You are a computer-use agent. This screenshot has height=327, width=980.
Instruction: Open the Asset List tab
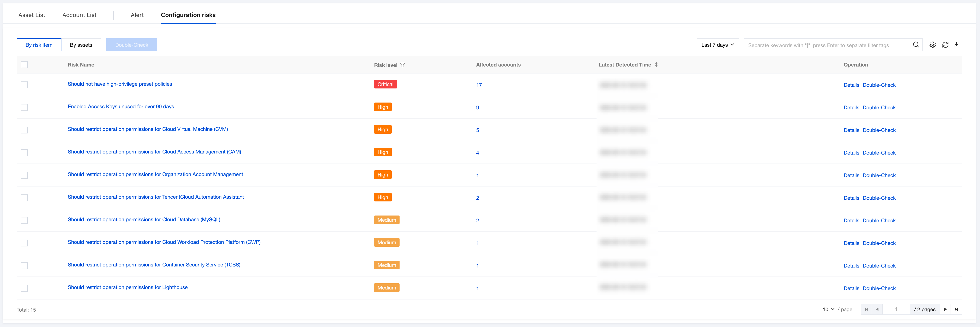click(x=32, y=15)
